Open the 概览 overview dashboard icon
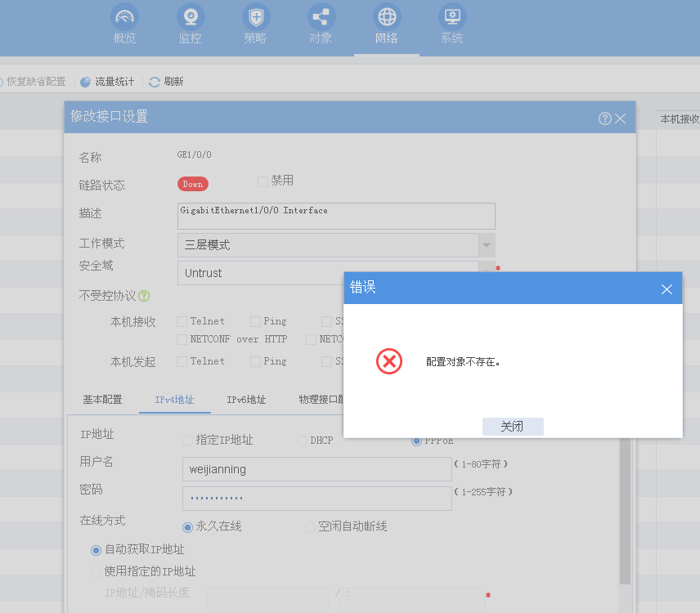Viewport: 700px width, 613px height. point(124,17)
